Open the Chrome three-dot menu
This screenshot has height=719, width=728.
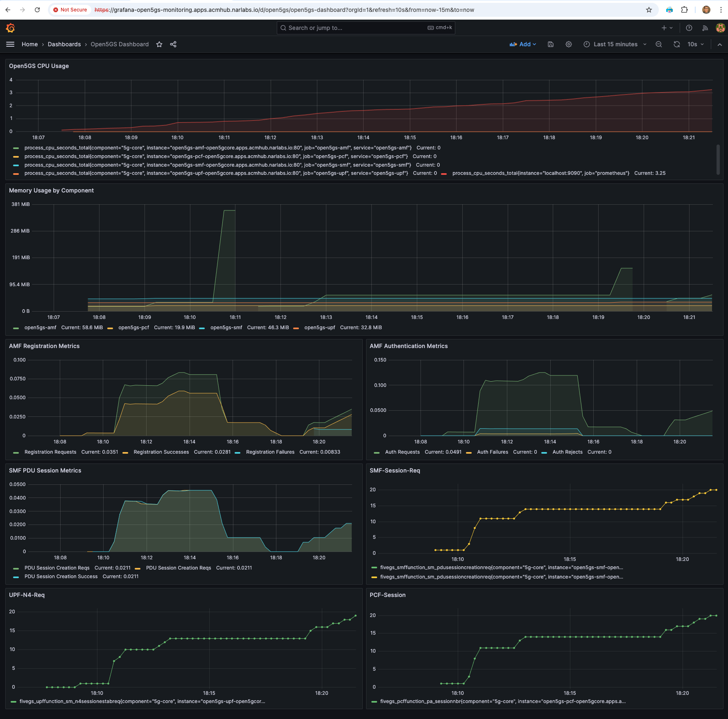click(x=721, y=10)
